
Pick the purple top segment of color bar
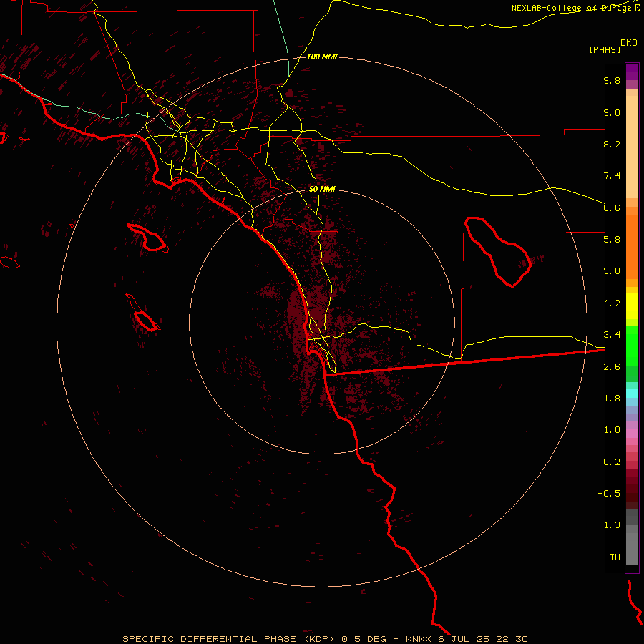tap(632, 72)
